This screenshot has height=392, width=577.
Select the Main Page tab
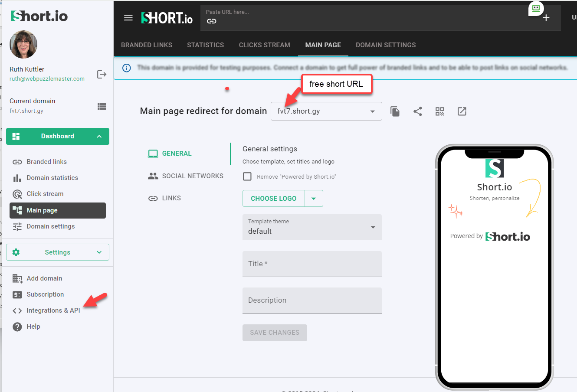(x=323, y=45)
